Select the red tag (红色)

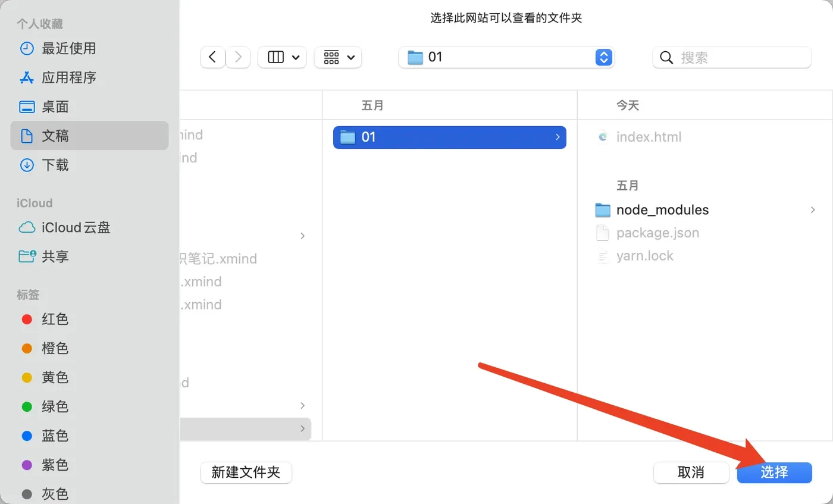[89, 319]
